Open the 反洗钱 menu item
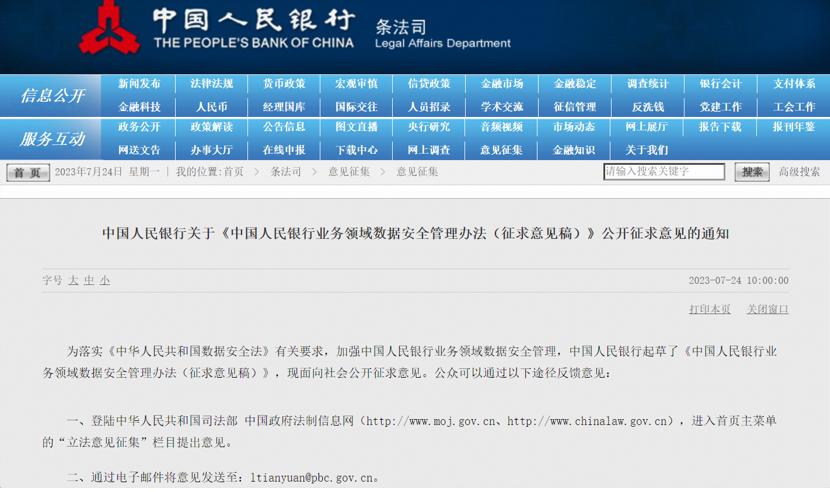The height and width of the screenshot is (492, 830). 647,107
